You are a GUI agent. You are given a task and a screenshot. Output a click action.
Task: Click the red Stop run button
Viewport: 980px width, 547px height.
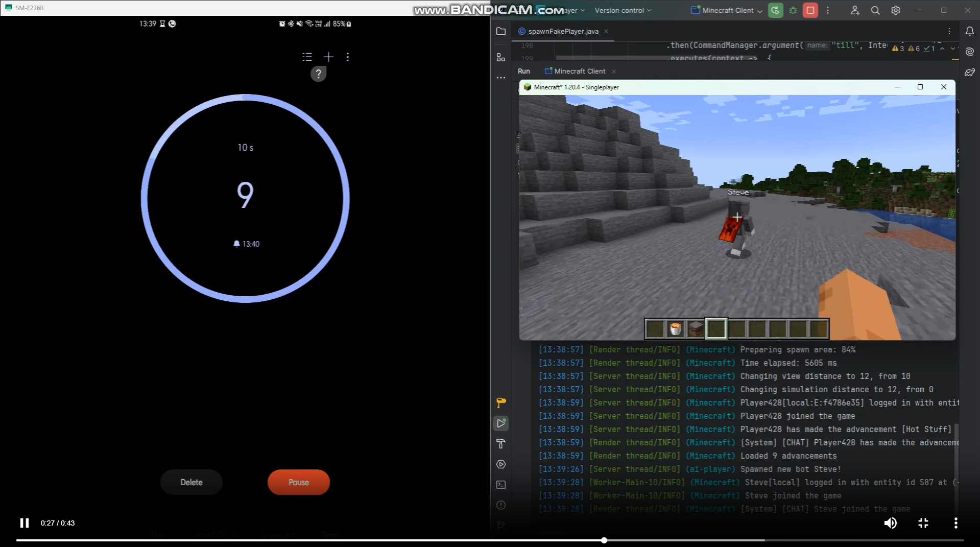(810, 10)
